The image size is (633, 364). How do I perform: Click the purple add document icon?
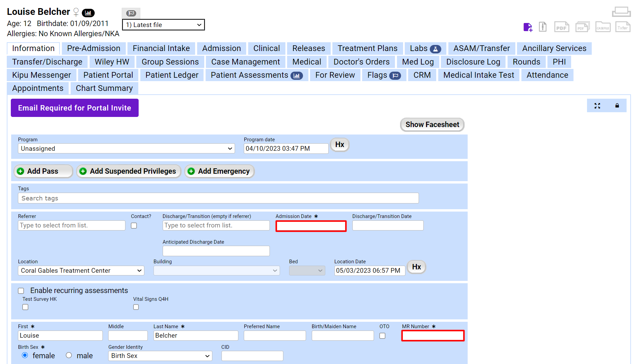coord(527,27)
